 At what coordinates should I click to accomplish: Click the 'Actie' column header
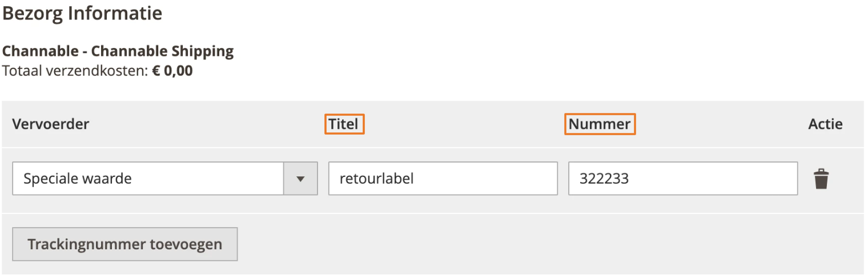click(x=825, y=124)
